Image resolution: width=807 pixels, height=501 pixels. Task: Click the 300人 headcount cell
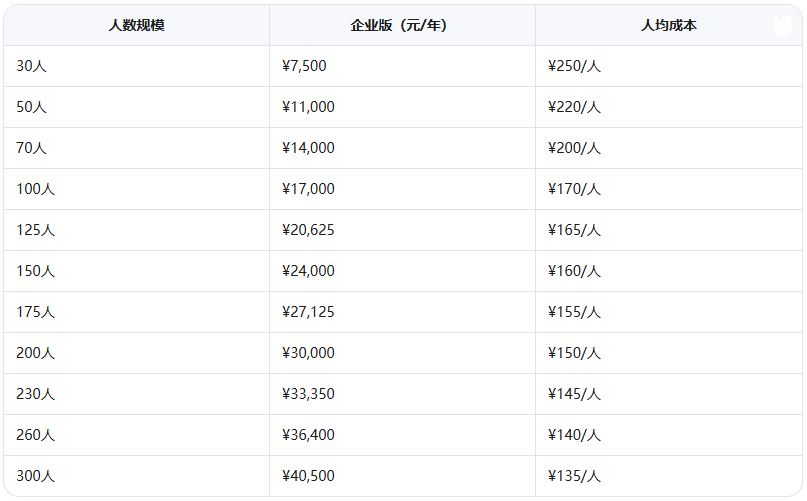click(x=136, y=476)
